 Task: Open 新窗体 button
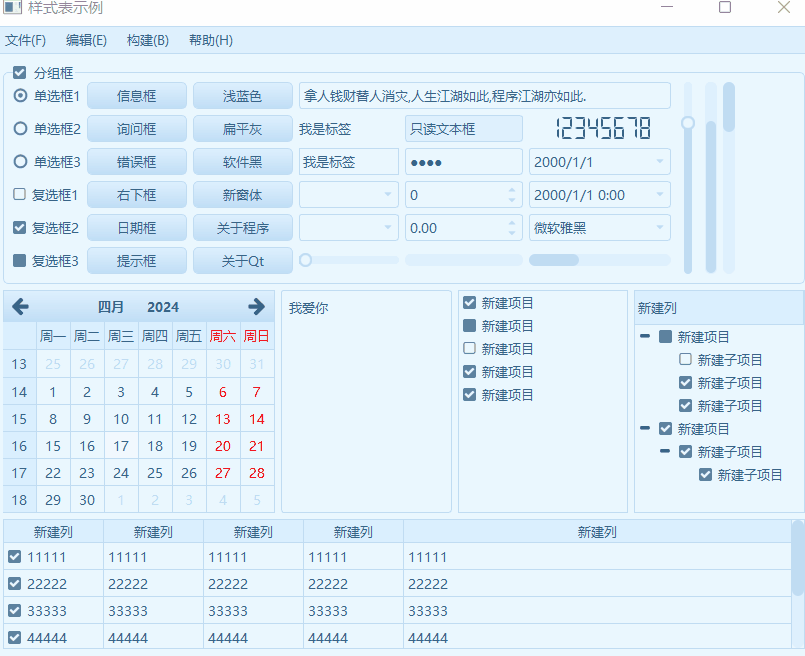tap(243, 195)
